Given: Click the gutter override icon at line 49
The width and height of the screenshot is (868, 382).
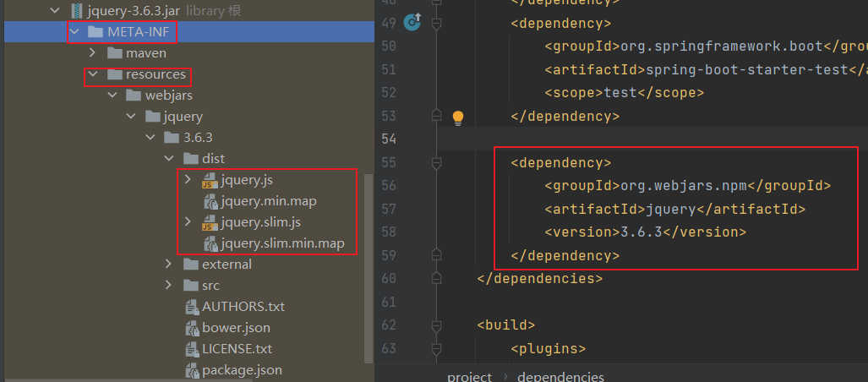Looking at the screenshot, I should (x=412, y=22).
